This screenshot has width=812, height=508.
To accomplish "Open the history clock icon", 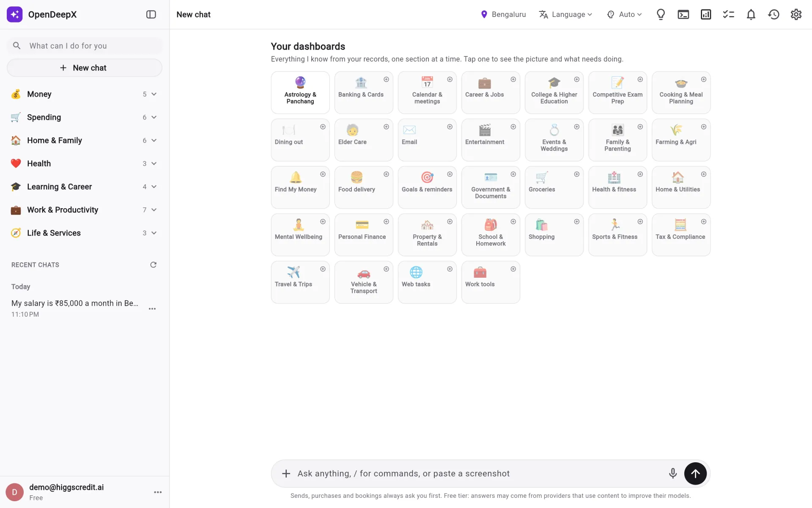I will point(774,14).
